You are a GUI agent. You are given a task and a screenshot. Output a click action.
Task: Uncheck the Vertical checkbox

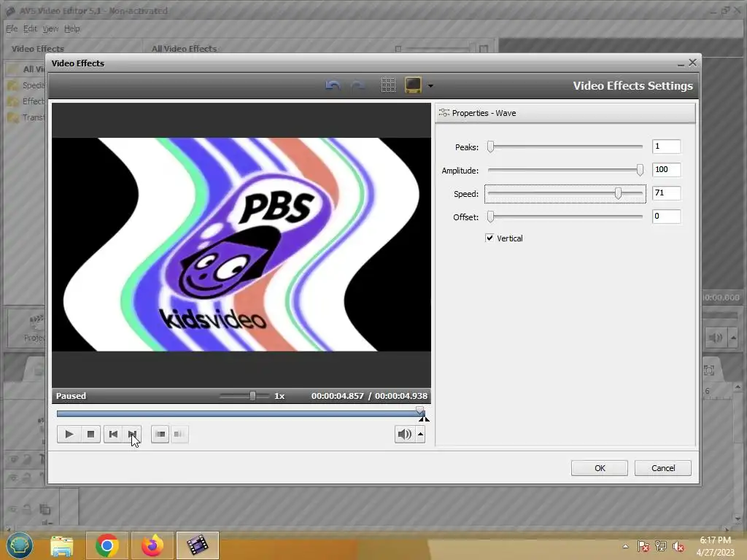point(489,238)
